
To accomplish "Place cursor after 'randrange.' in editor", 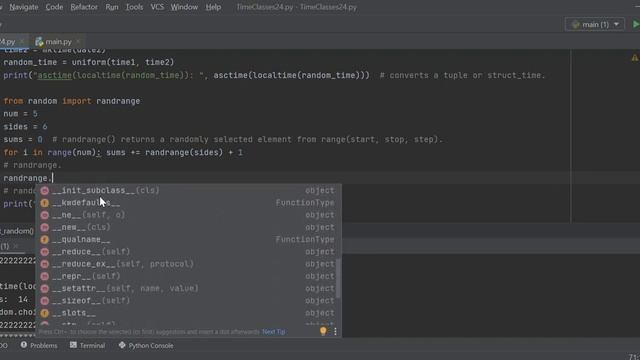I will click(x=53, y=178).
